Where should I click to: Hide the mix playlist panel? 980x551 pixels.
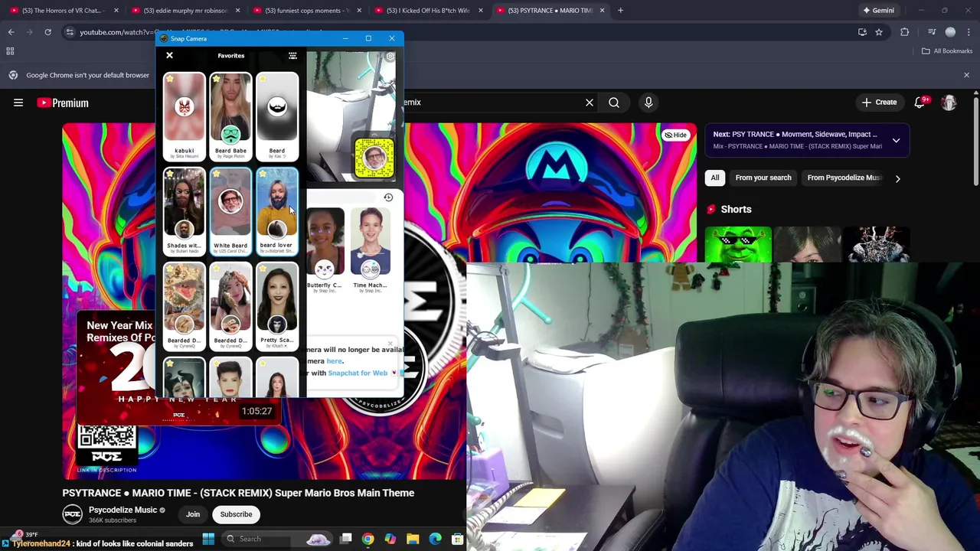[675, 135]
